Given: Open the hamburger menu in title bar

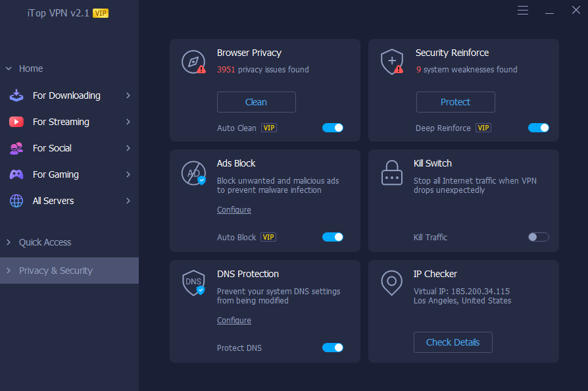Looking at the screenshot, I should tap(523, 10).
